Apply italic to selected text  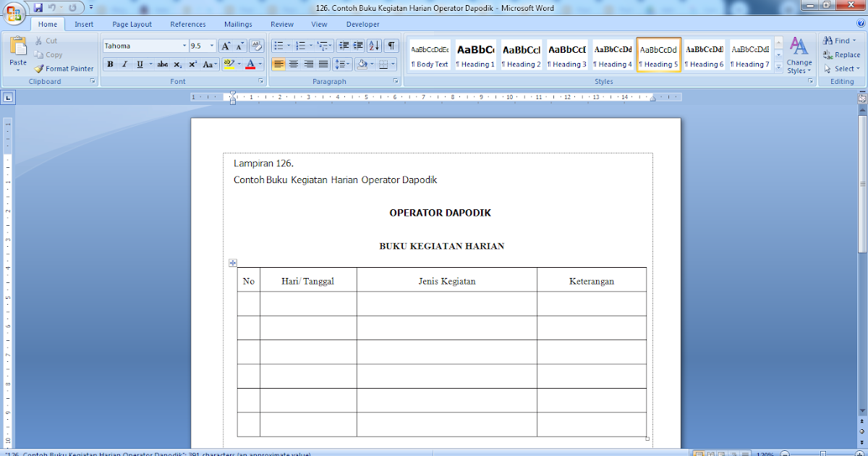coord(124,64)
